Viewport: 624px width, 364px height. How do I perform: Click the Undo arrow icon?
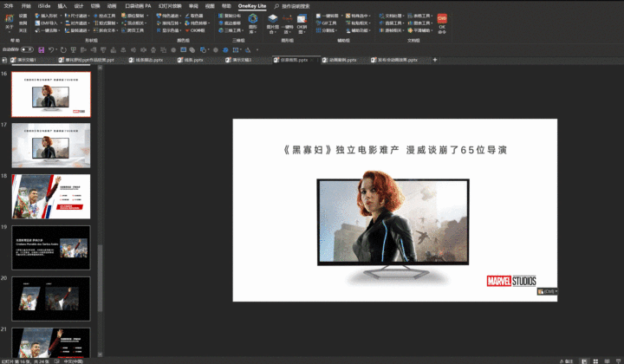(x=51, y=49)
